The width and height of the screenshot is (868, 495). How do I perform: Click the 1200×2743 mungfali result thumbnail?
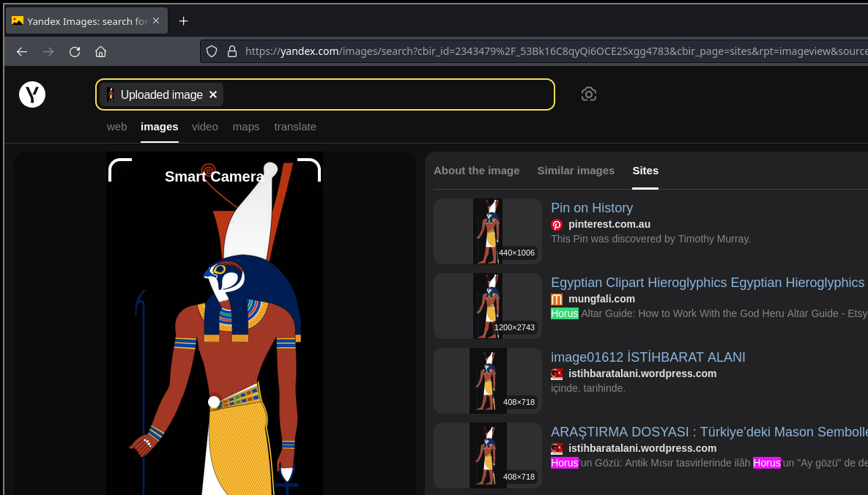[x=487, y=306]
